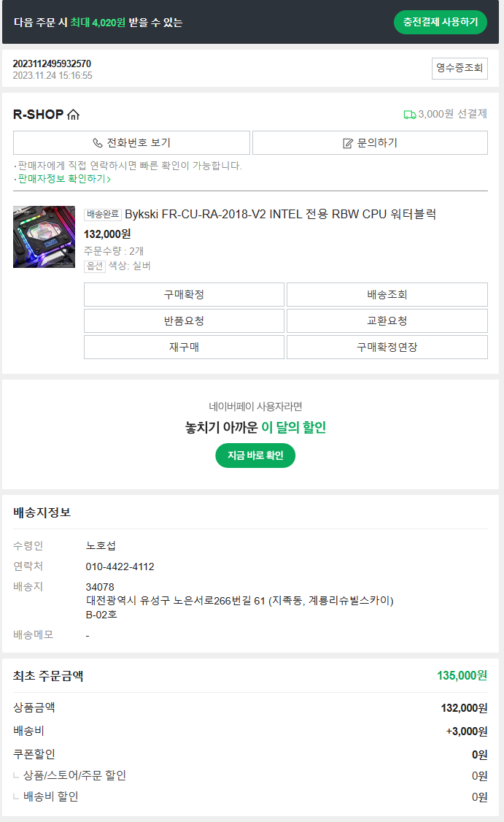
Task: Expand 판매자정보 확인하기 seller info link
Action: [64, 179]
